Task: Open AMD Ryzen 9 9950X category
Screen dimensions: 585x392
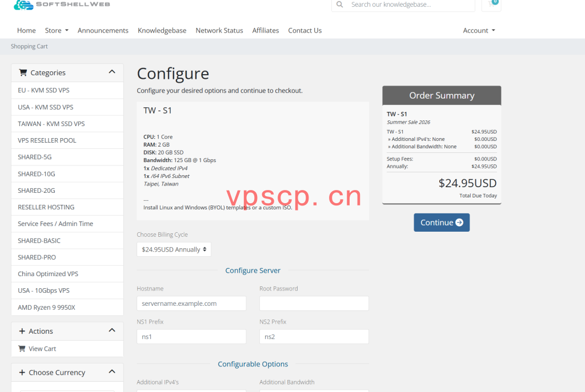Action: [67, 307]
